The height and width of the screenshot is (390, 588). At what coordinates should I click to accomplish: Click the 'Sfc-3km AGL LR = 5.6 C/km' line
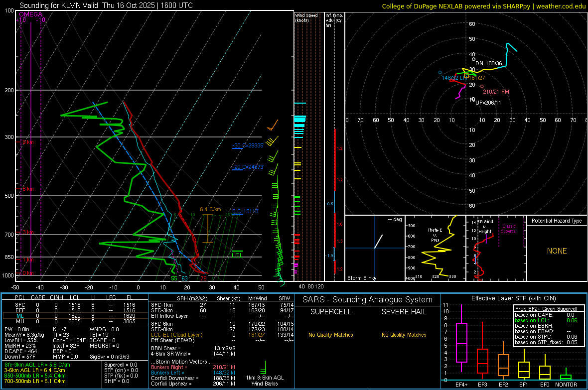click(x=37, y=365)
